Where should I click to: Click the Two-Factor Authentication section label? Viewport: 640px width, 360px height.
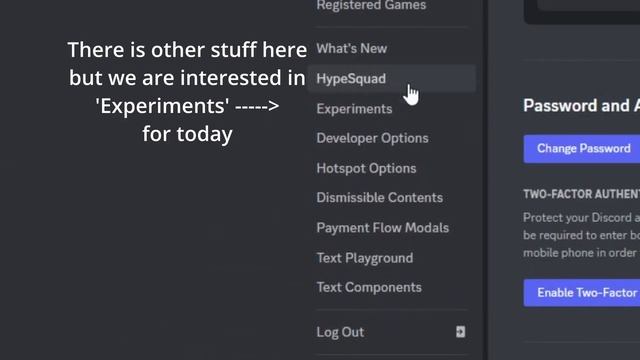[x=582, y=194]
